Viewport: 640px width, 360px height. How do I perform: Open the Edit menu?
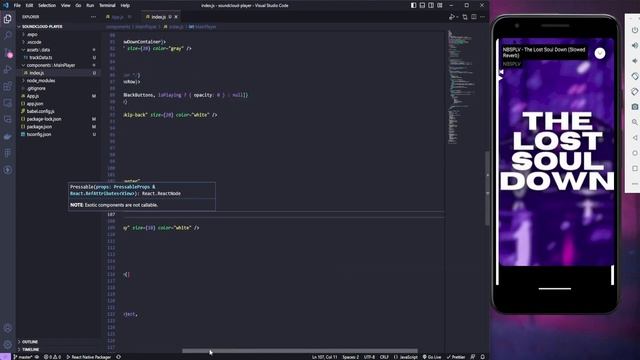tap(29, 5)
